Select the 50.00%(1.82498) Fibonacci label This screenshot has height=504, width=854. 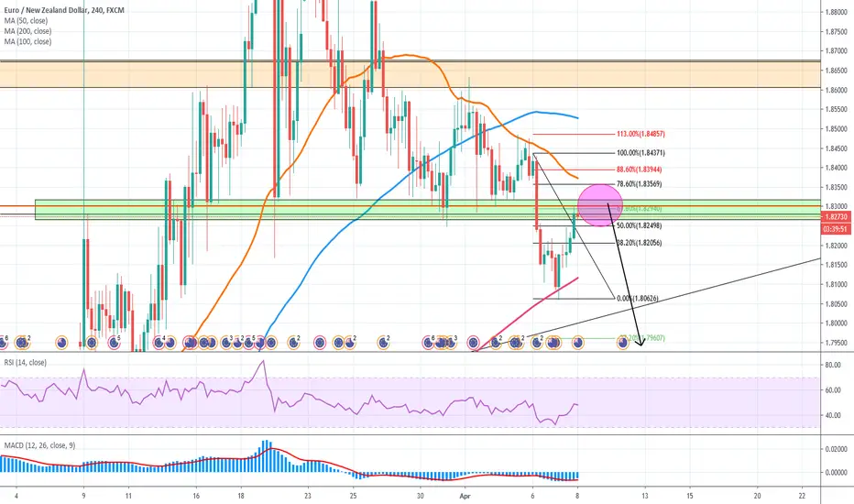(640, 225)
